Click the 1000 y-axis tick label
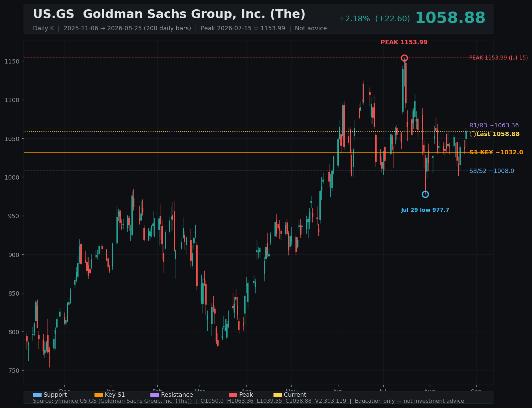 coord(12,178)
